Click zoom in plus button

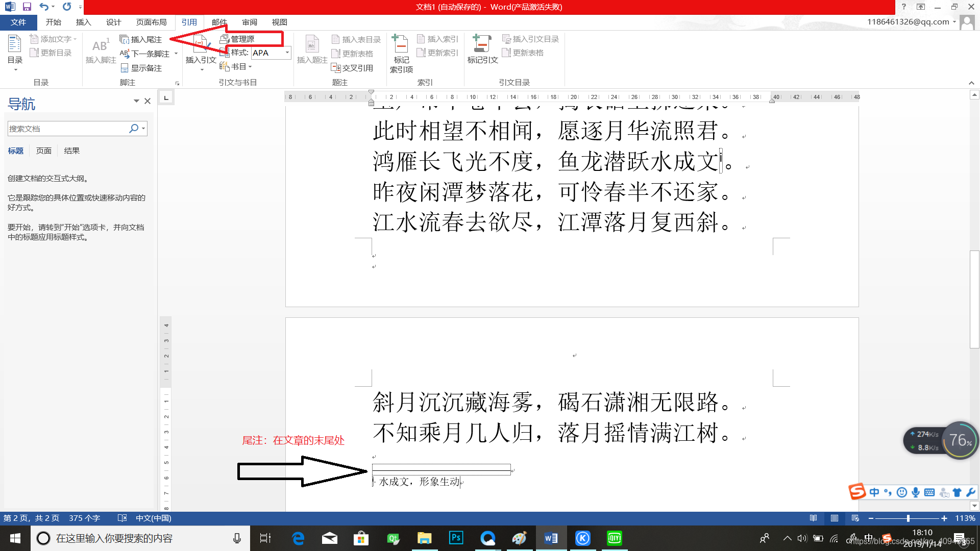(944, 518)
